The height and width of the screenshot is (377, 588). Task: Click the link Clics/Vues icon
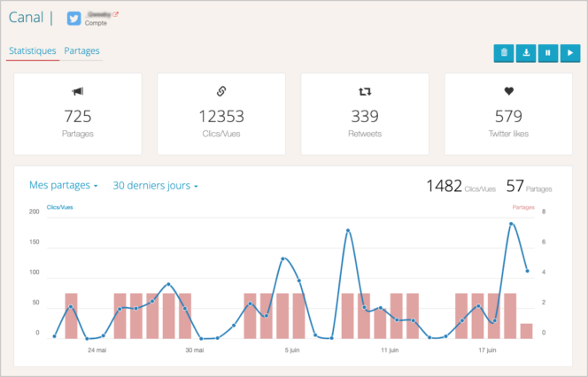(x=221, y=91)
